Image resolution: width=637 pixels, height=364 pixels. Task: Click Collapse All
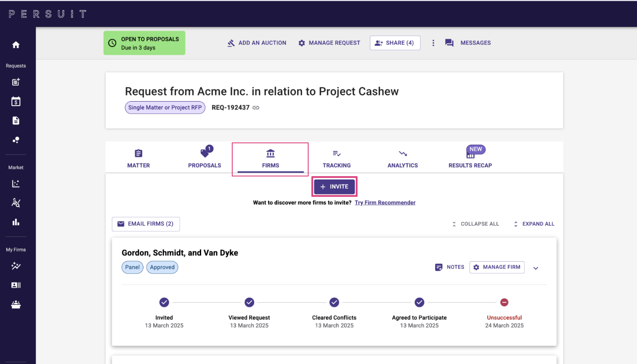tap(475, 224)
